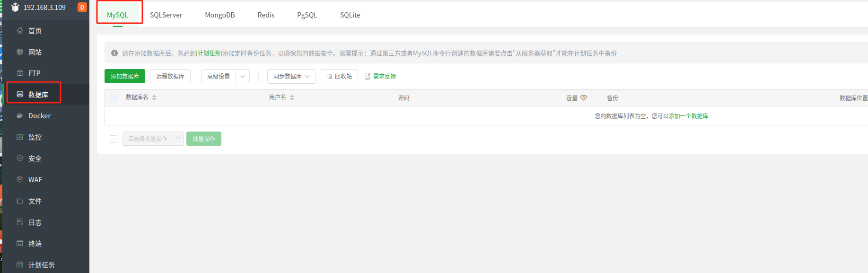
Task: Click the 高级设置 button
Action: [219, 76]
